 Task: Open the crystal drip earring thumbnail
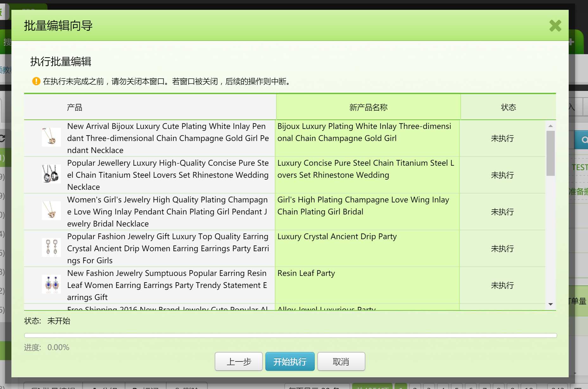pyautogui.click(x=51, y=247)
